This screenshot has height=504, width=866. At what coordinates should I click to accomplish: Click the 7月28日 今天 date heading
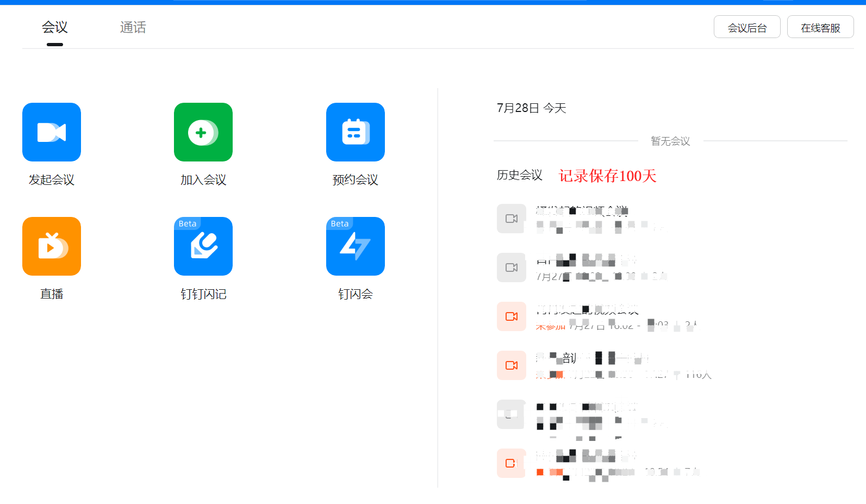tap(531, 108)
